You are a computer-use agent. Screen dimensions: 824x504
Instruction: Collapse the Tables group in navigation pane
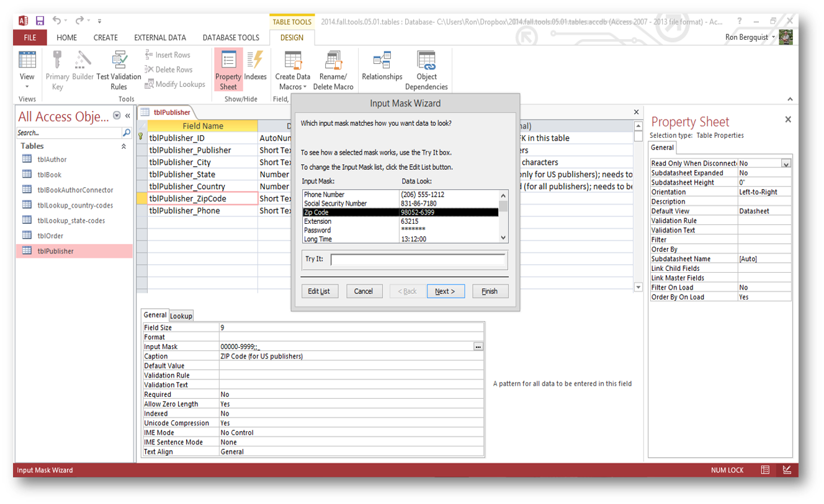123,146
